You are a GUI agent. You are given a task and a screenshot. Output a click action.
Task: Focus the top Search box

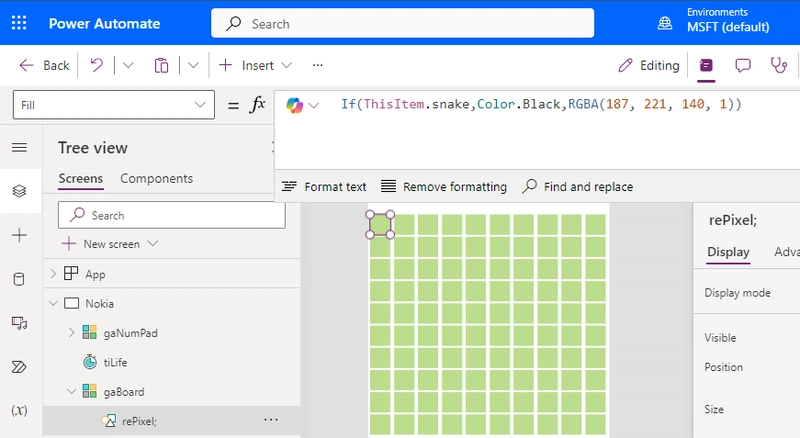point(403,23)
